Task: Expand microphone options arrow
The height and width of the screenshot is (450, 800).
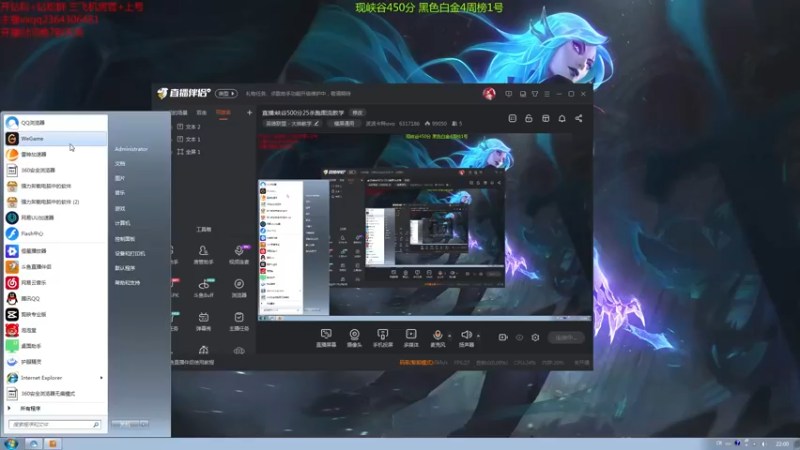Action: pyautogui.click(x=449, y=336)
